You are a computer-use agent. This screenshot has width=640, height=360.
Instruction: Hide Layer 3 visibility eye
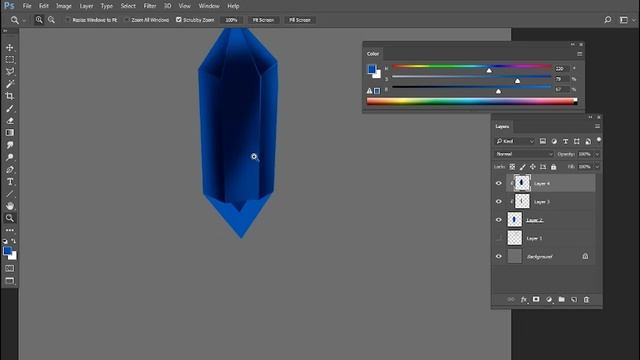498,202
